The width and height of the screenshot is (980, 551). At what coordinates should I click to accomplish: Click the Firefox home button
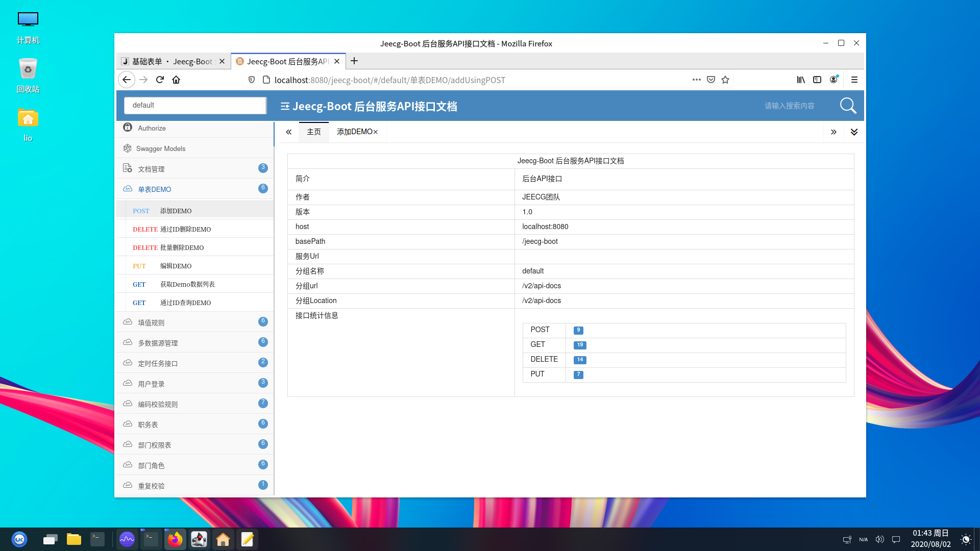coord(176,80)
